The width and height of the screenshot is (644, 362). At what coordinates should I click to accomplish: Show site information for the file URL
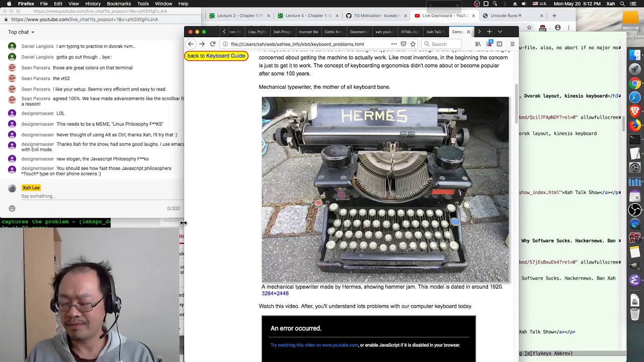pyautogui.click(x=225, y=44)
